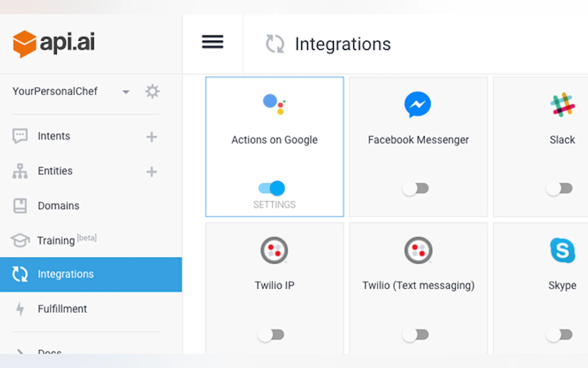Open agent settings gear icon
Image resolution: width=588 pixels, height=368 pixels.
click(152, 92)
